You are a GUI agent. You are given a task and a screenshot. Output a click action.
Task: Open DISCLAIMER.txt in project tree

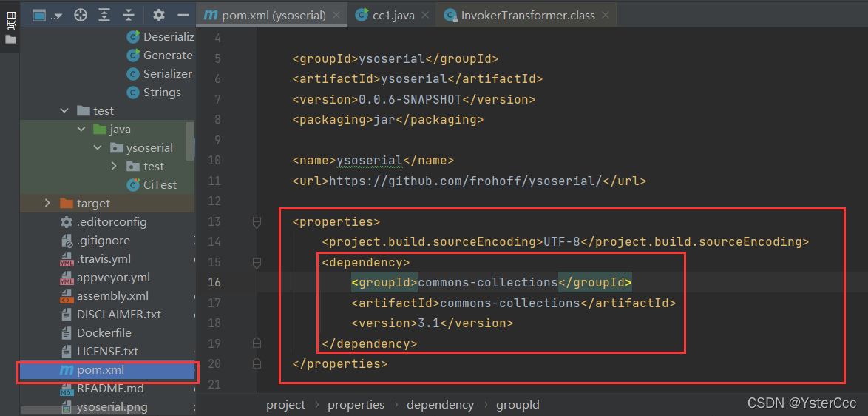[x=119, y=314]
